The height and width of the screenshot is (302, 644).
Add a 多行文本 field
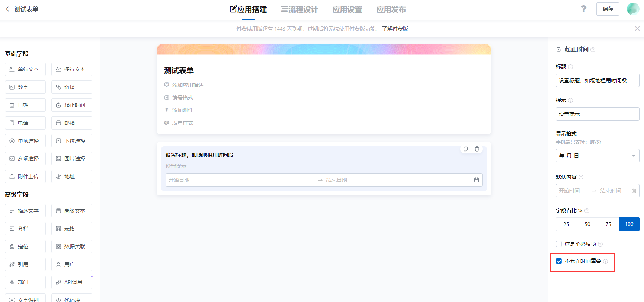[x=72, y=69]
